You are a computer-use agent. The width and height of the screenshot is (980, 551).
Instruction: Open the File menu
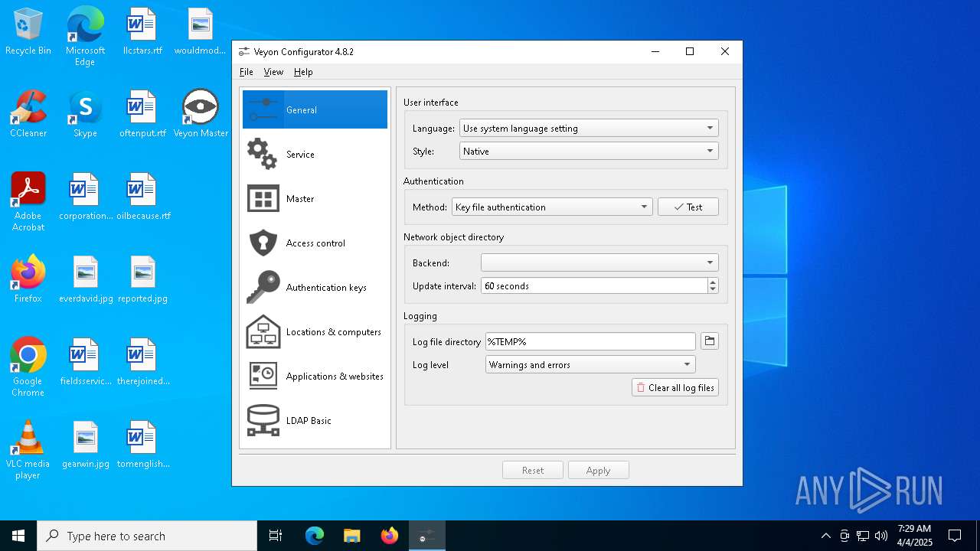247,72
